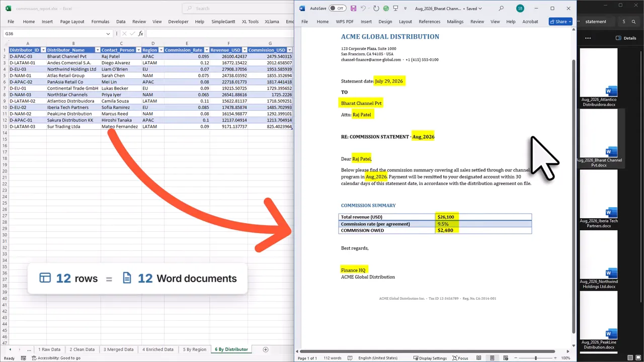Open the Word File menu
Viewport: 644px width, 362px height.
coord(304,22)
